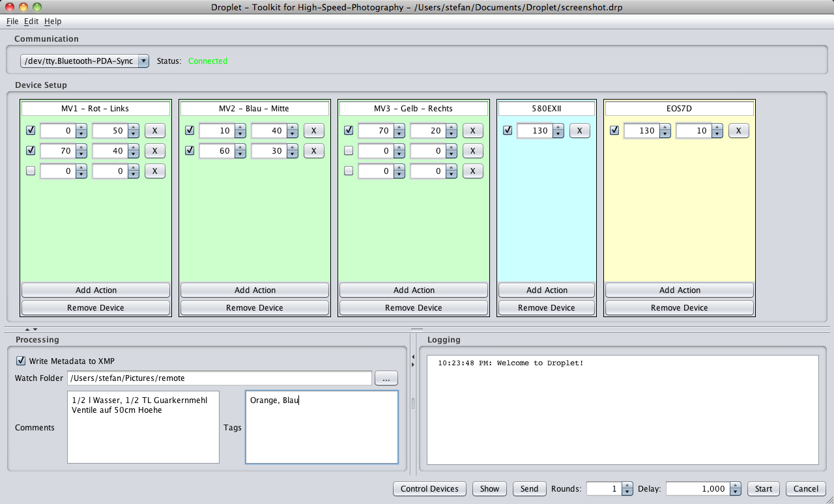The height and width of the screenshot is (504, 834).
Task: Click the Tags text area
Action: pyautogui.click(x=322, y=427)
